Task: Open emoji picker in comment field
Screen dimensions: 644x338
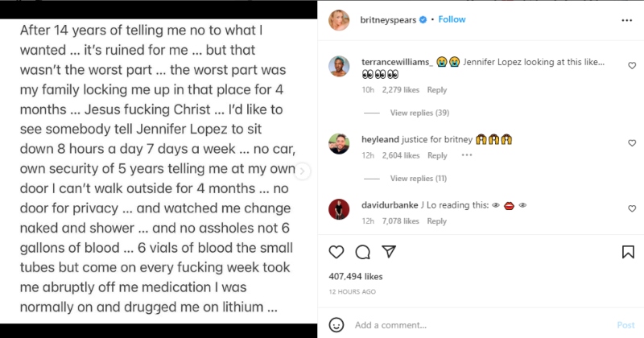Action: pos(338,325)
